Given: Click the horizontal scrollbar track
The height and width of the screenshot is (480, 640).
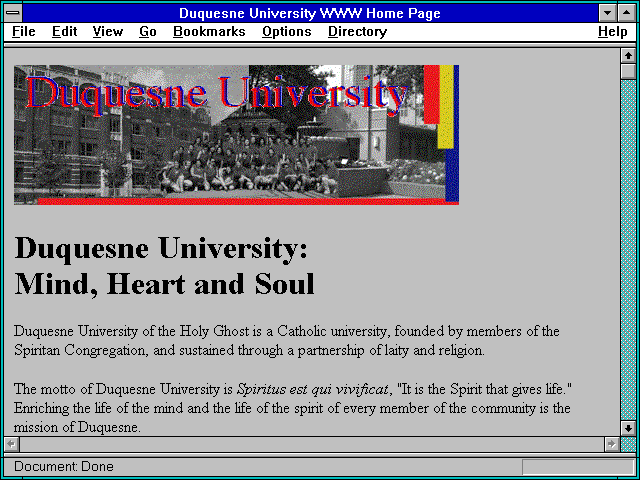Looking at the screenshot, I should pos(311,444).
